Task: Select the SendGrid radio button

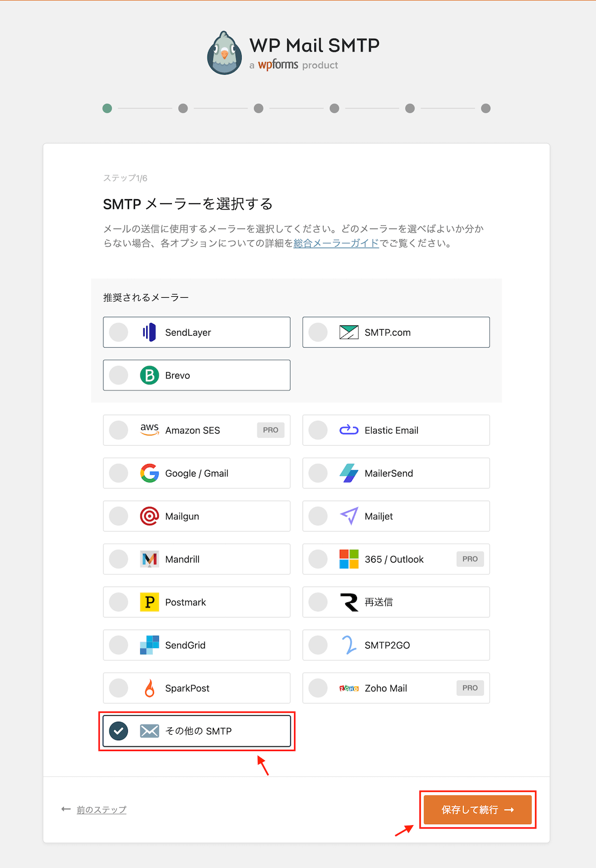Action: tap(119, 645)
